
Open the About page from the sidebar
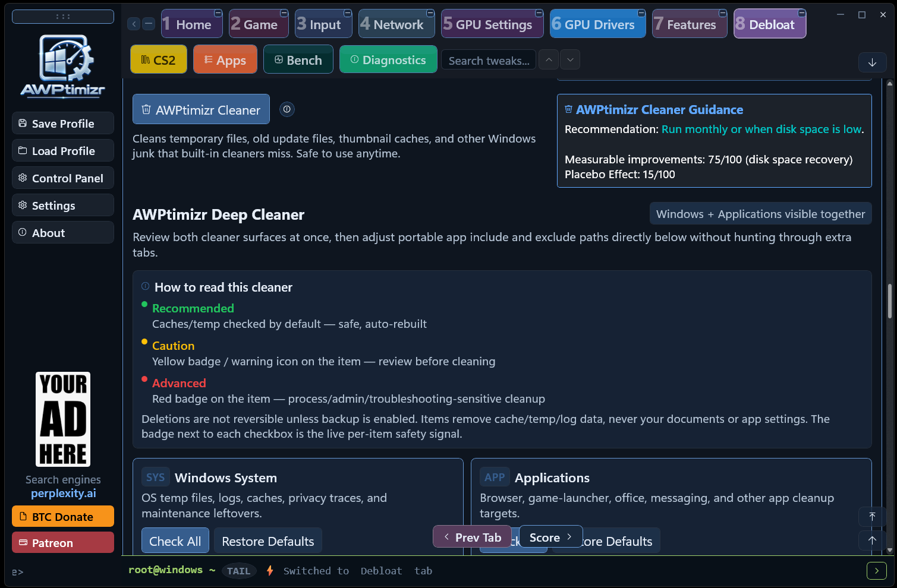pyautogui.click(x=63, y=233)
